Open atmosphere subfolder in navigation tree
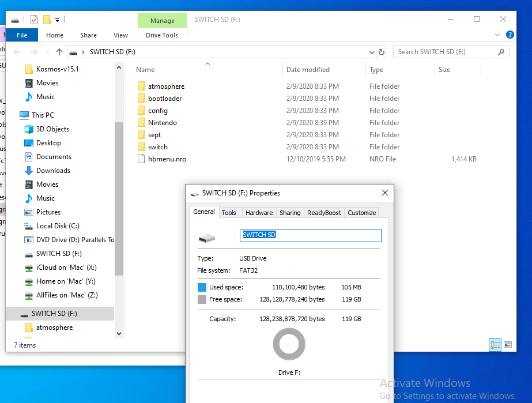This screenshot has width=532, height=403. click(x=54, y=327)
